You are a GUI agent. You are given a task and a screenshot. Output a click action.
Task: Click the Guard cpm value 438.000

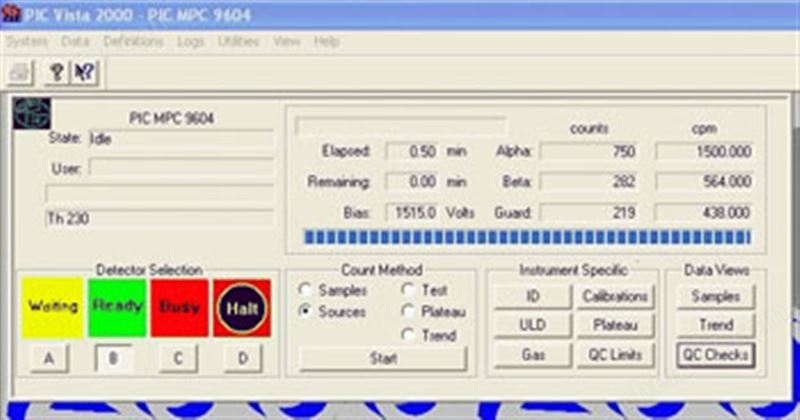pos(704,212)
